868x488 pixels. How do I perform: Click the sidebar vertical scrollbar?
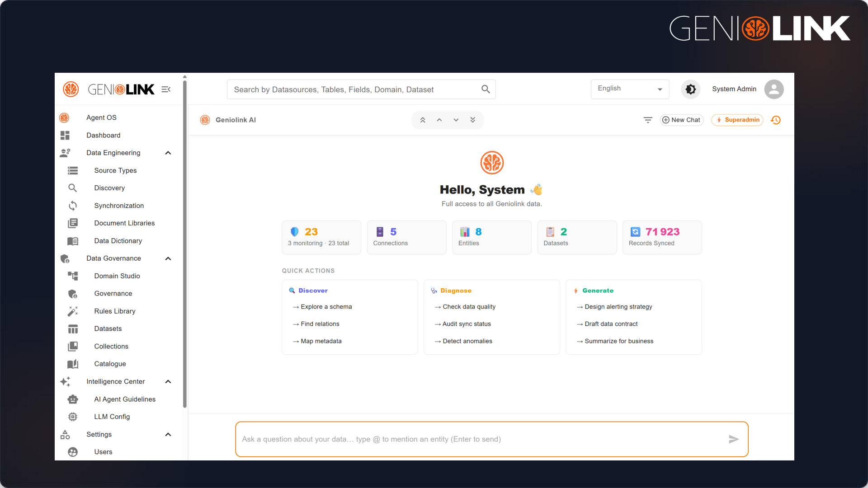[185, 244]
